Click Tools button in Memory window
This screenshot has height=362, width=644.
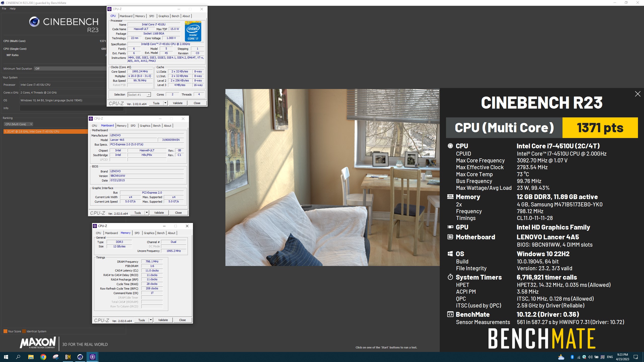142,320
